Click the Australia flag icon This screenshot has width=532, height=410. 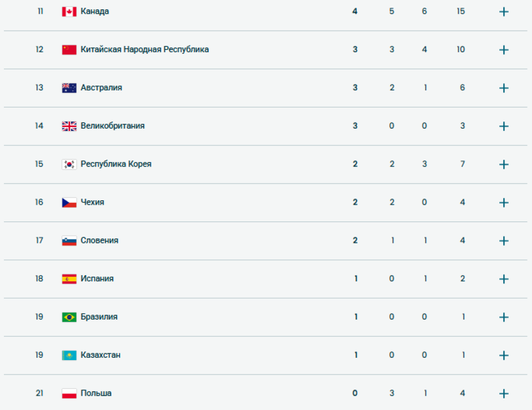click(x=69, y=88)
